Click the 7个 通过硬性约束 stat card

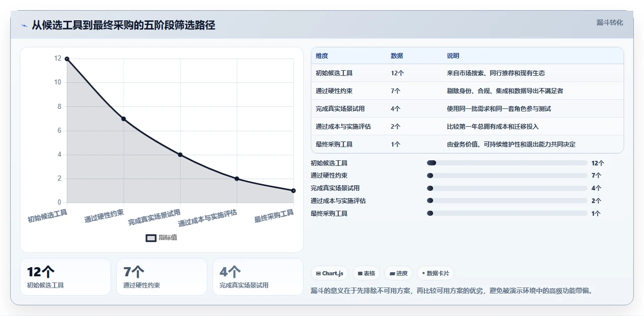coord(162,277)
